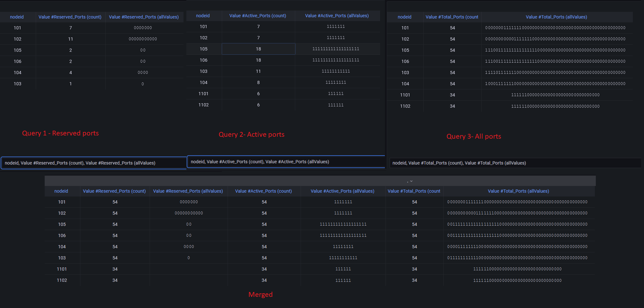This screenshot has height=308, width=644.
Task: Sort merged table by Reserved_Ports (allValues) header
Action: point(188,191)
